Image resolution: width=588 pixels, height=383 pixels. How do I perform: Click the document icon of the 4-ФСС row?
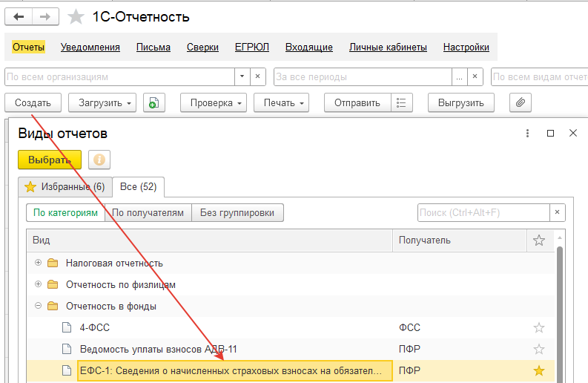[67, 328]
